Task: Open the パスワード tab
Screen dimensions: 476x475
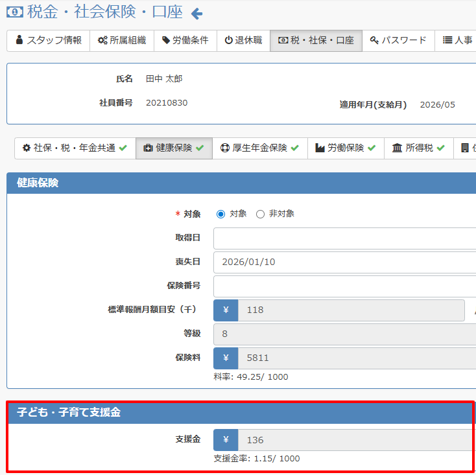Action: coord(398,40)
